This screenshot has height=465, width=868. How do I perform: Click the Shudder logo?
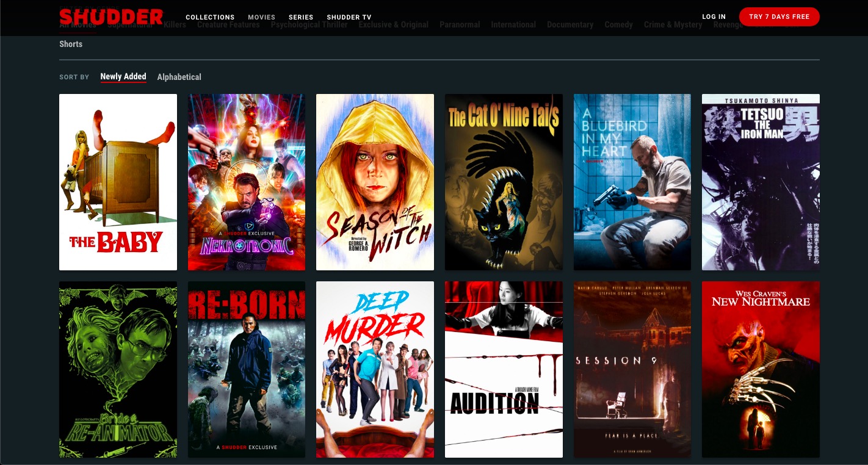coord(111,16)
